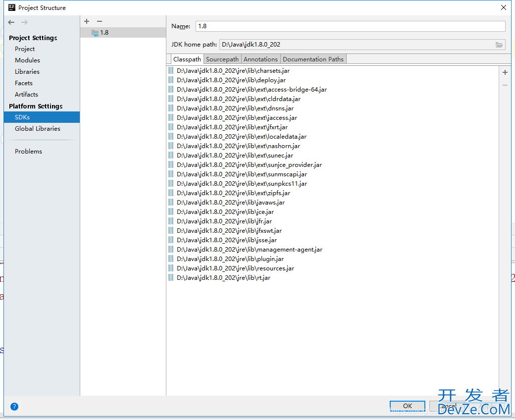Select the jfxswt.jar entry
This screenshot has width=515, height=420.
tap(229, 231)
